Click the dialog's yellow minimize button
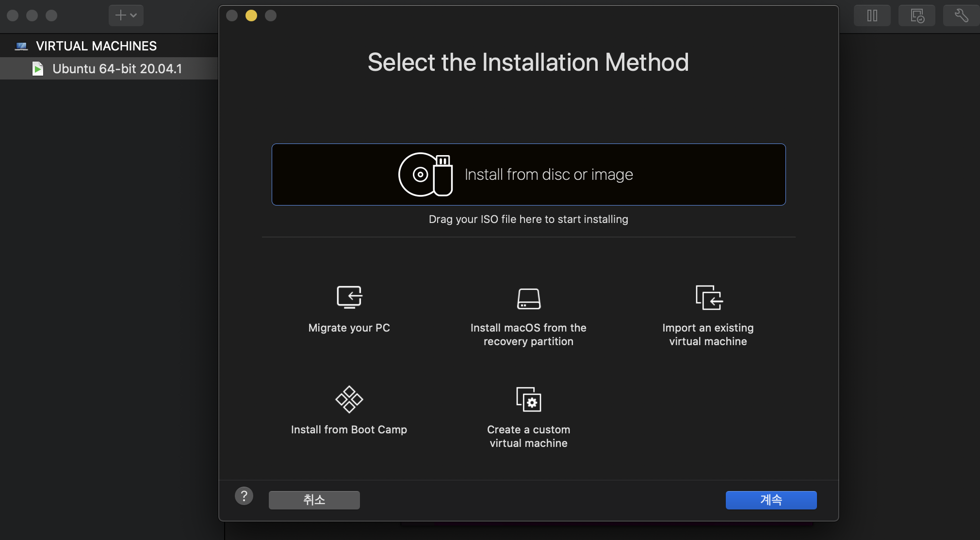980x540 pixels. 251,16
